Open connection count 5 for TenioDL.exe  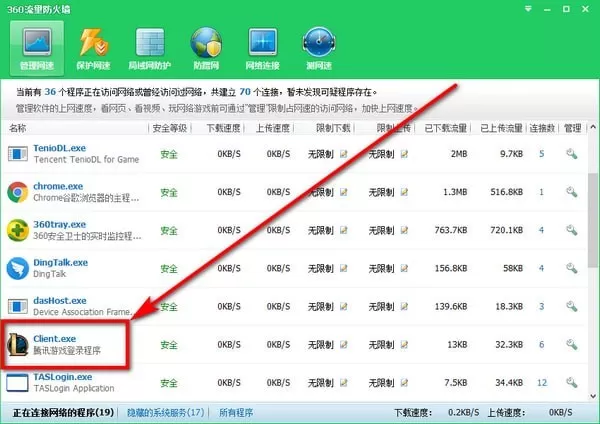click(x=541, y=154)
